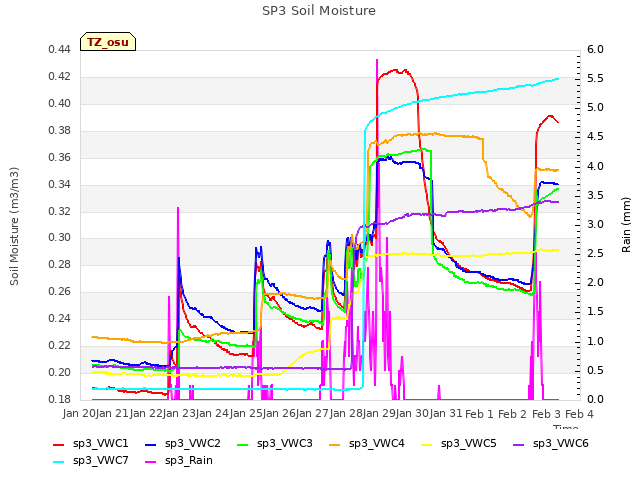Image resolution: width=640 pixels, height=480 pixels.
Task: Click the 0.22 left axis value
Action: click(60, 345)
